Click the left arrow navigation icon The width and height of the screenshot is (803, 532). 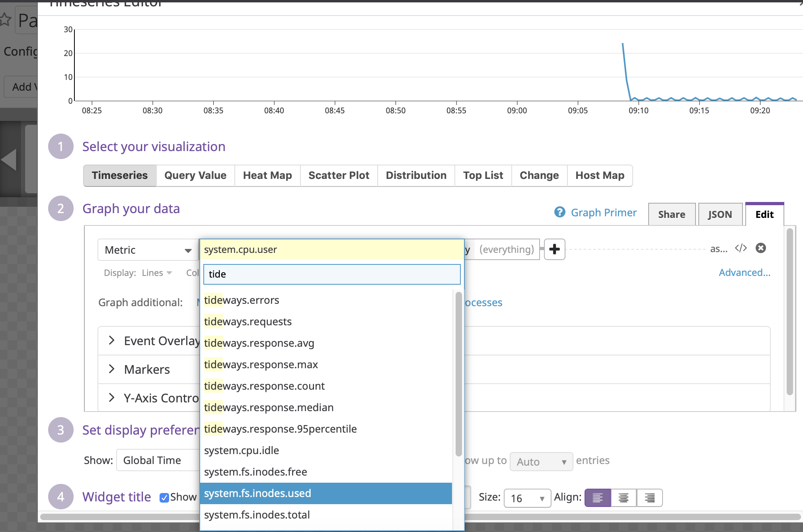(x=9, y=160)
